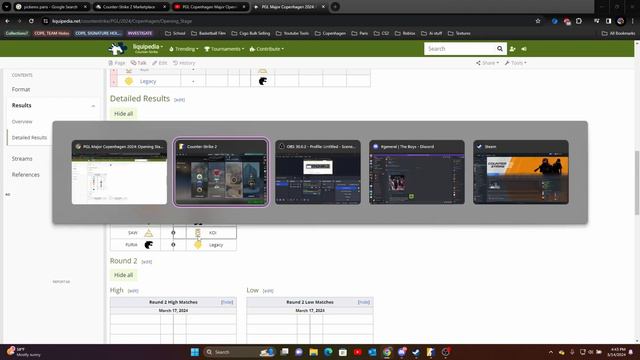This screenshot has height=360, width=640.
Task: Open a new browser tab with plus button
Action: tap(335, 7)
